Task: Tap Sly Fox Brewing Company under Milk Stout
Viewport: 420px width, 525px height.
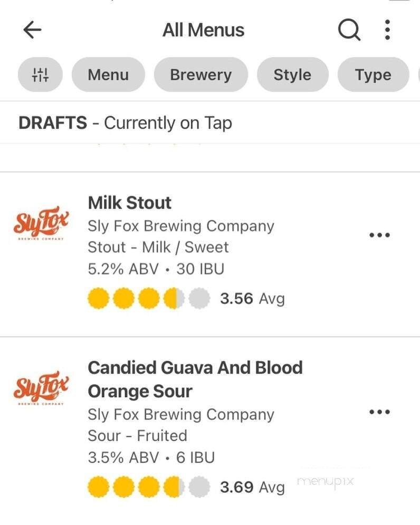Action: 180,226
